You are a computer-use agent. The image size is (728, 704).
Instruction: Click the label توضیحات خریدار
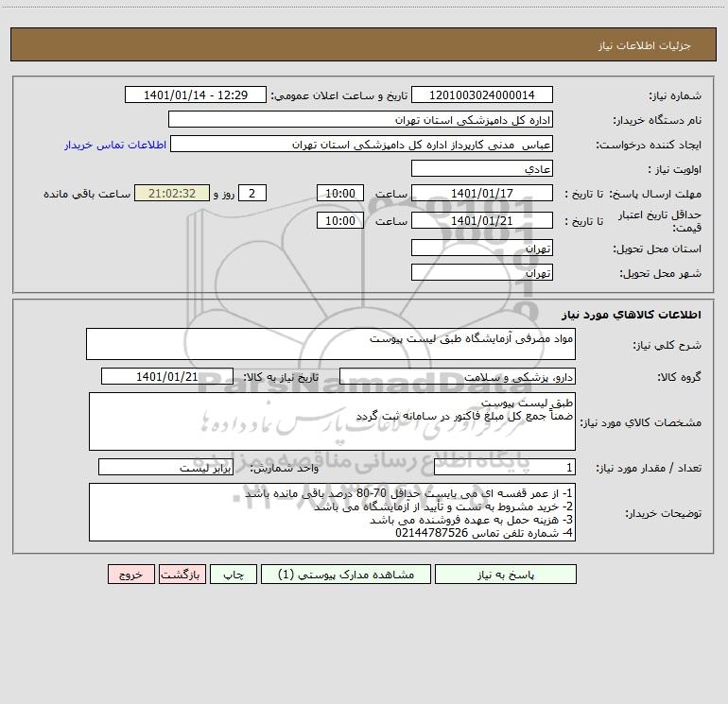(664, 514)
